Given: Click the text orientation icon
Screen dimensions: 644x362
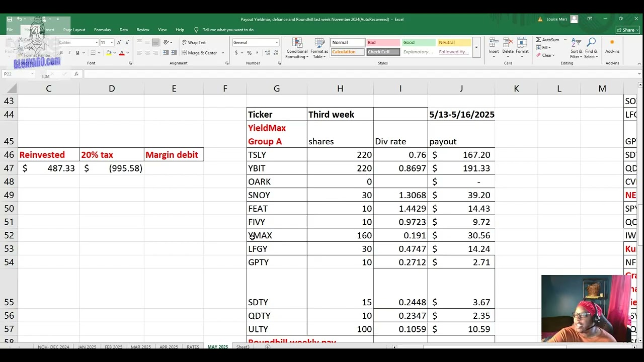Looking at the screenshot, I should pyautogui.click(x=167, y=42).
